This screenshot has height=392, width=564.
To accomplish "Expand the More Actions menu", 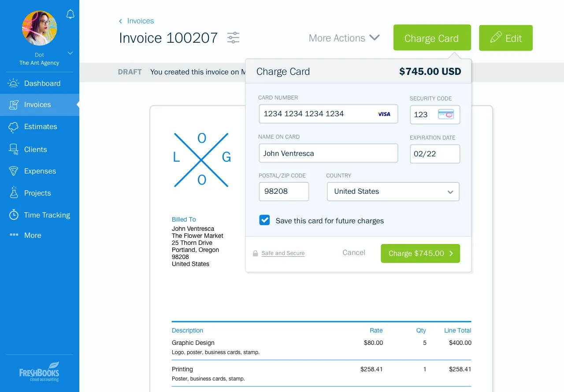I will [344, 38].
